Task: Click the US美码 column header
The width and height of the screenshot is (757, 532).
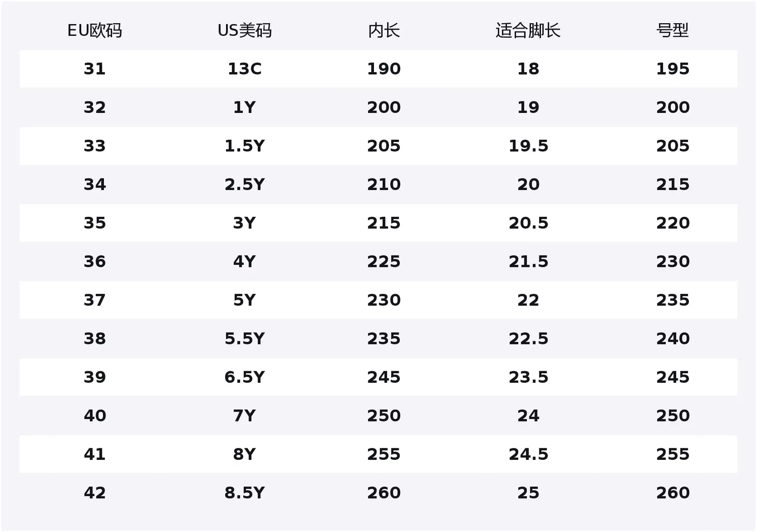Action: pos(245,31)
